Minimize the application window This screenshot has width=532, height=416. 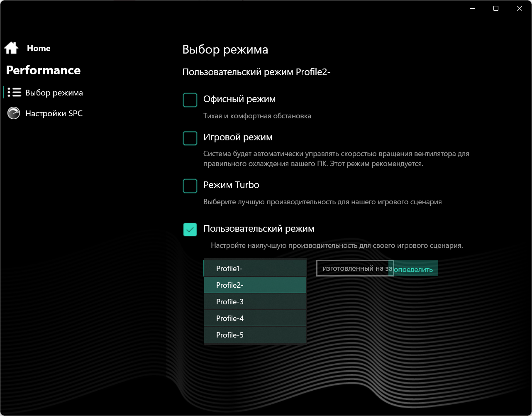pos(472,8)
